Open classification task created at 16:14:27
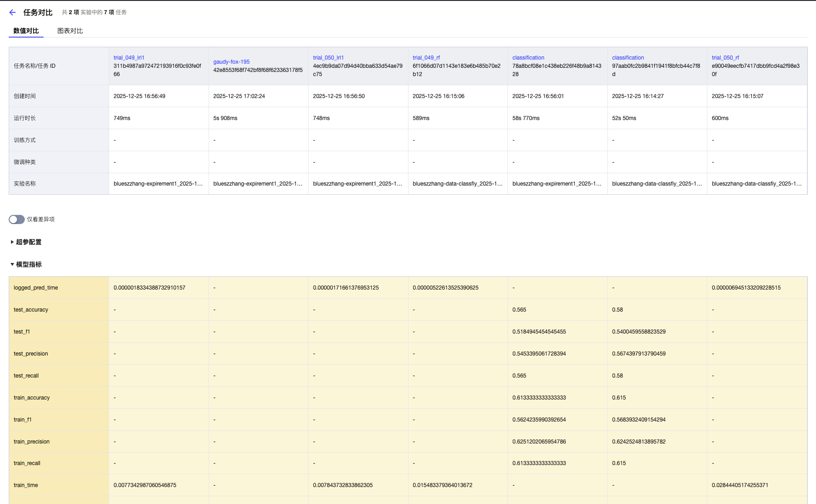This screenshot has height=504, width=816. click(x=628, y=58)
